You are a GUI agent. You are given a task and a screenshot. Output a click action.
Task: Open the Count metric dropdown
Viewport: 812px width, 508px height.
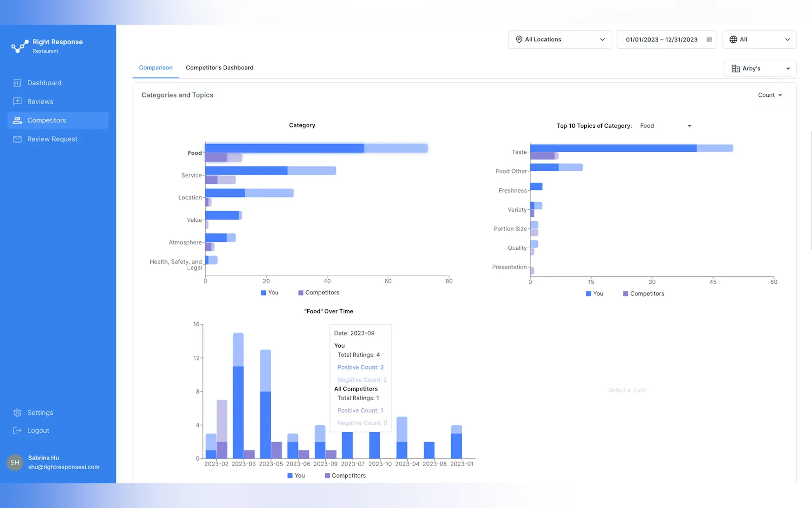769,95
